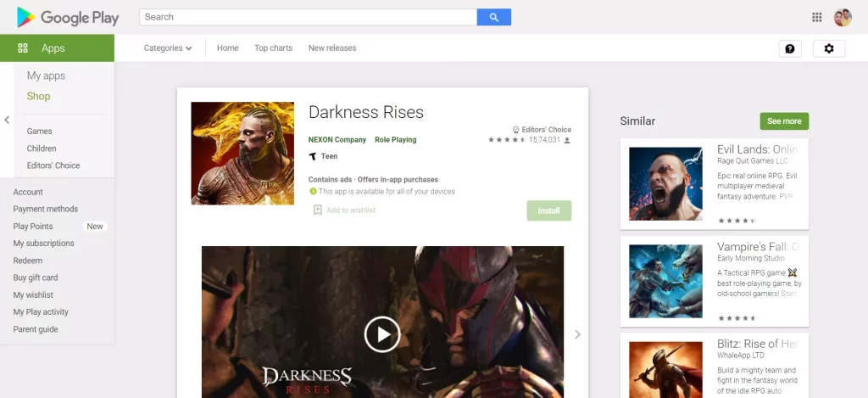This screenshot has height=398, width=868.
Task: Open Vampire's Fall app thumbnail
Action: (x=665, y=282)
